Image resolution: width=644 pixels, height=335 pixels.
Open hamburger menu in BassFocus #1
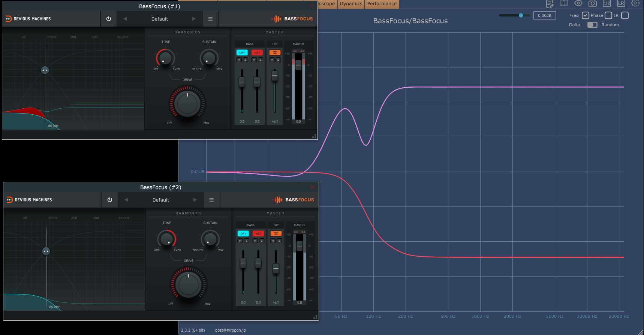point(211,19)
